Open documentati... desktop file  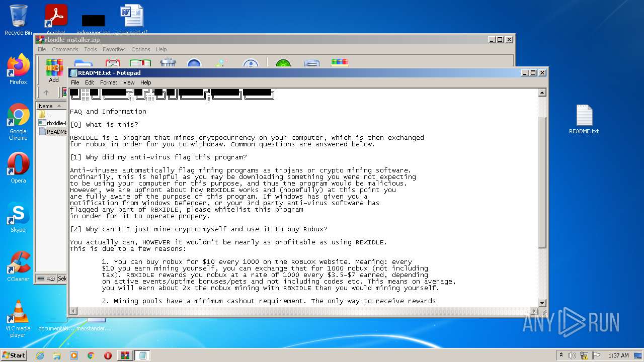tap(56, 324)
